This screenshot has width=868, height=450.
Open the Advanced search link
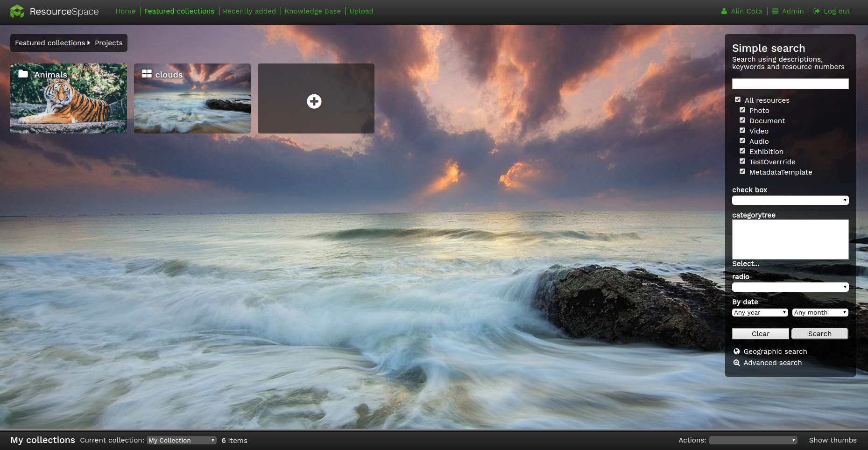point(773,363)
